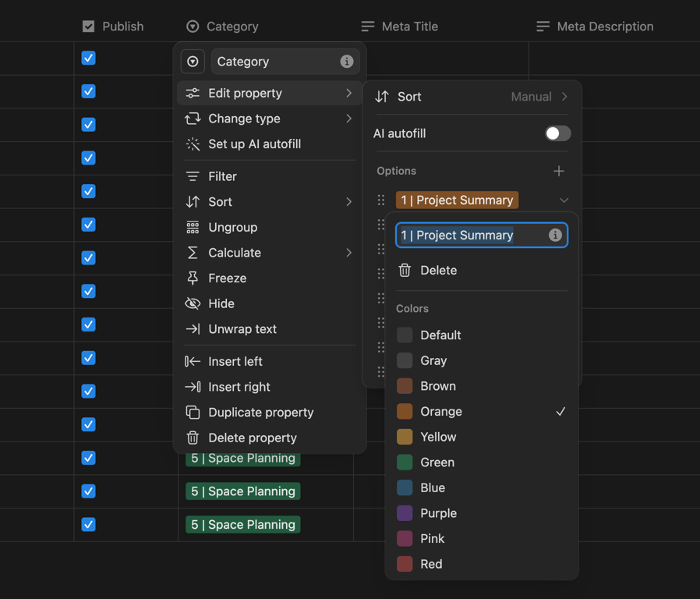Click the Freeze pin icon
Viewport: 700px width, 599px height.
(x=193, y=278)
